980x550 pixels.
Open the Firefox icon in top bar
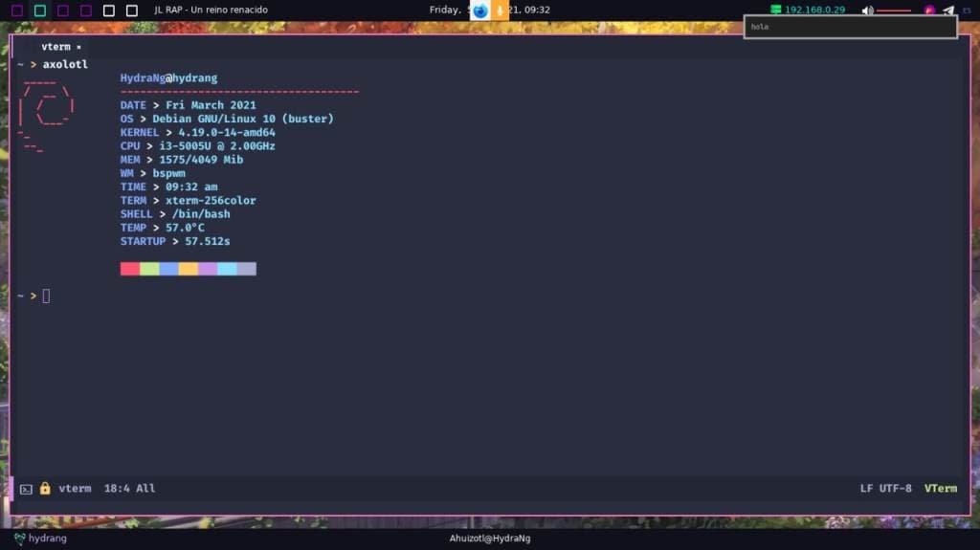point(480,11)
